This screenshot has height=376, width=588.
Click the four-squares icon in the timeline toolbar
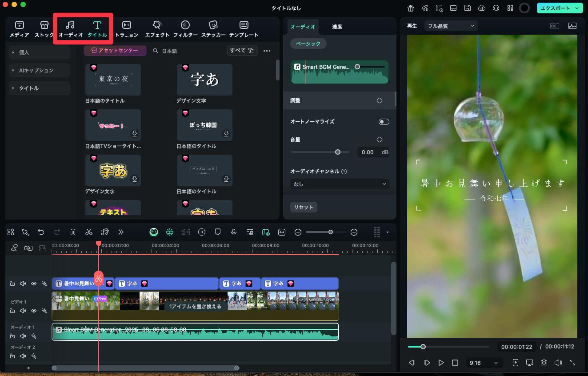[11, 232]
